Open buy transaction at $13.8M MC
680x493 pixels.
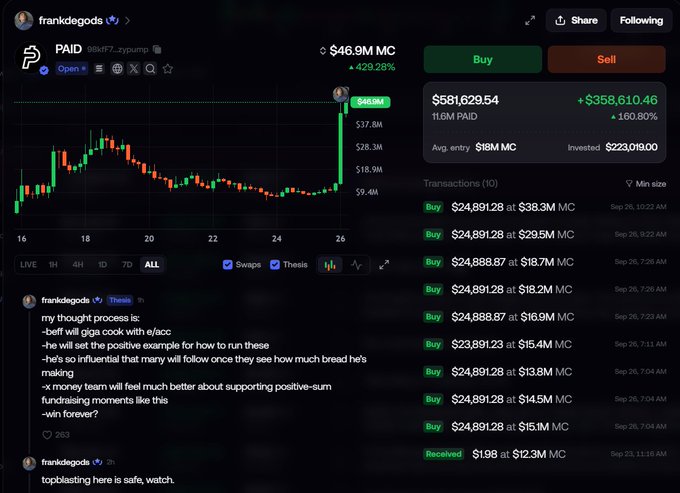[545, 372]
